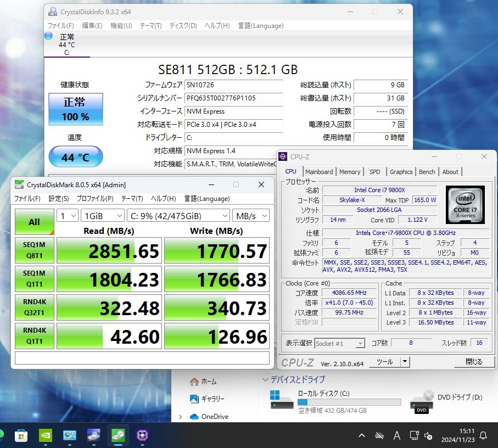
Task: Open CrystalDiskInfo 編集(E) menu
Action: click(92, 26)
